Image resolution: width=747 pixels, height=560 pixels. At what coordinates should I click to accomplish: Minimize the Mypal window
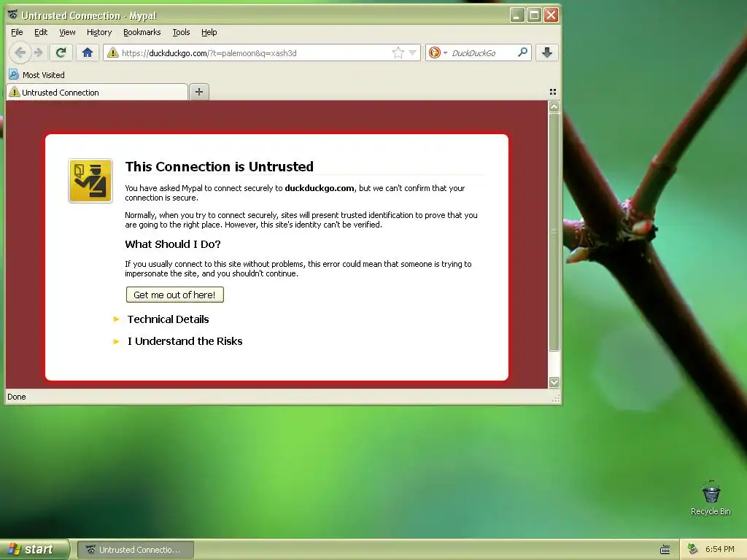point(517,15)
